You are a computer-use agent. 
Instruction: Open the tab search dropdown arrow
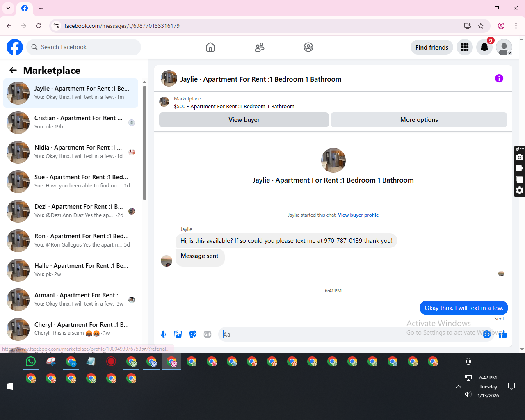pyautogui.click(x=8, y=8)
